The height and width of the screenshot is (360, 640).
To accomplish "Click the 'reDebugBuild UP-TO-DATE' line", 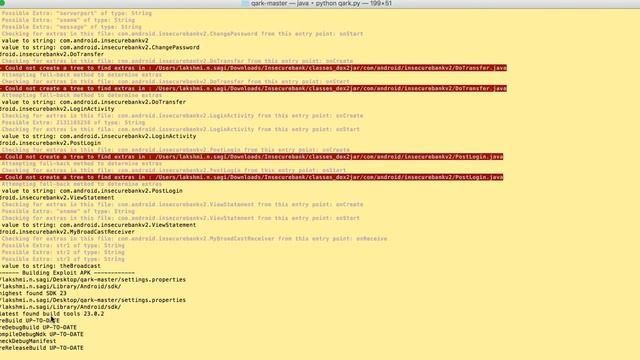I will (x=38, y=327).
